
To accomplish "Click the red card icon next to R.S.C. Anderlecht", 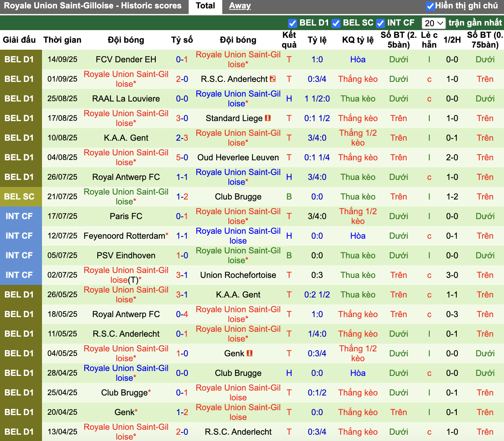I will pyautogui.click(x=273, y=79).
